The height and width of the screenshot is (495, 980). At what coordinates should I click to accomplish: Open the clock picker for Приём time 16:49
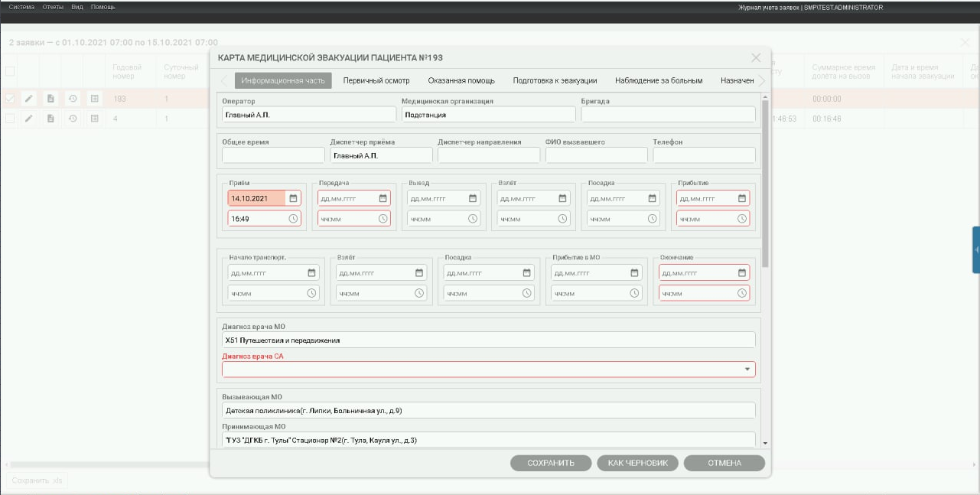tap(293, 218)
